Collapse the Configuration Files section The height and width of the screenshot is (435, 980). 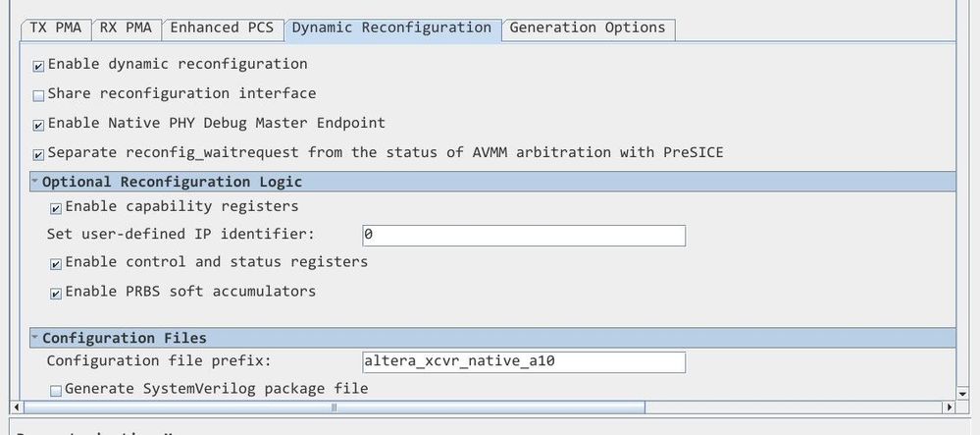point(35,338)
